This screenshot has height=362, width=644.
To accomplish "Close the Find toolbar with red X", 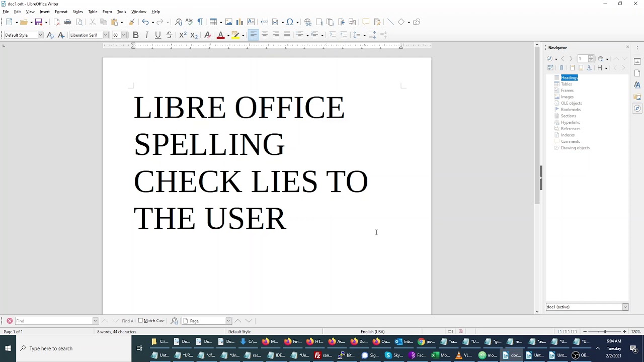I will pos(10,321).
